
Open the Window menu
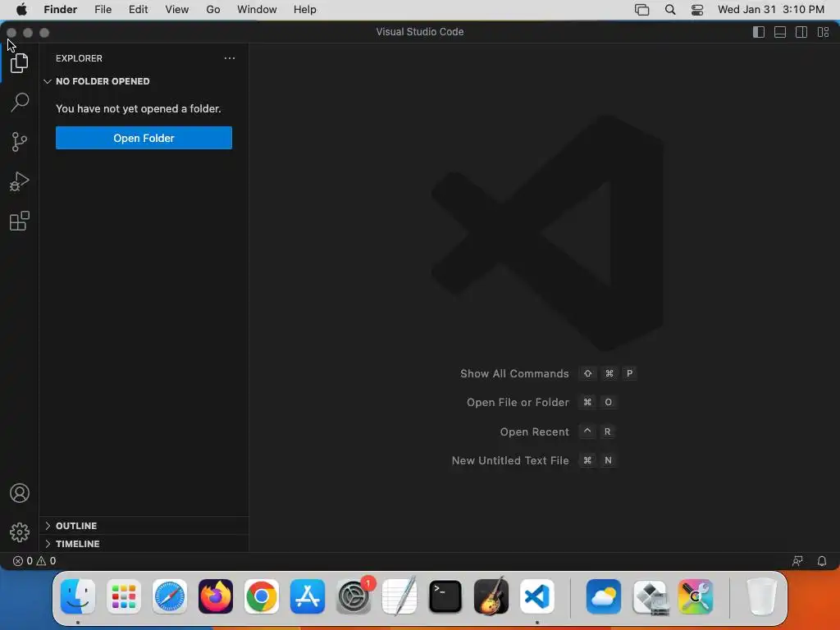(257, 10)
